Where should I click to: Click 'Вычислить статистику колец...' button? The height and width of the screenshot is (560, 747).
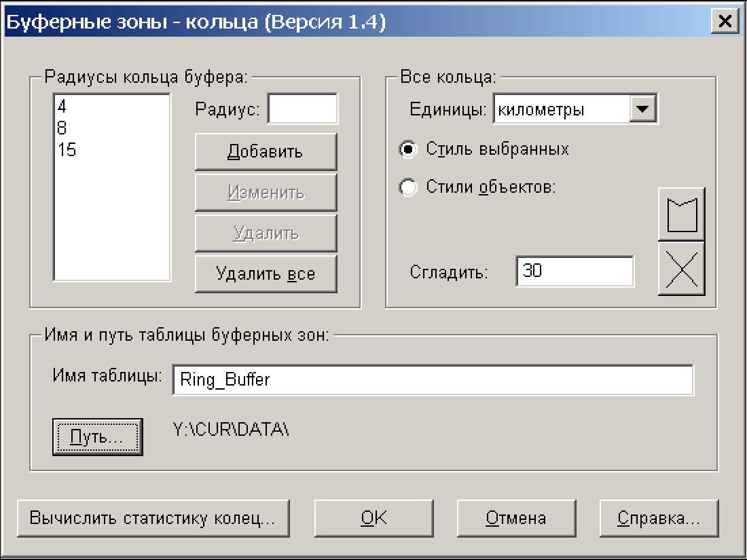tap(153, 519)
